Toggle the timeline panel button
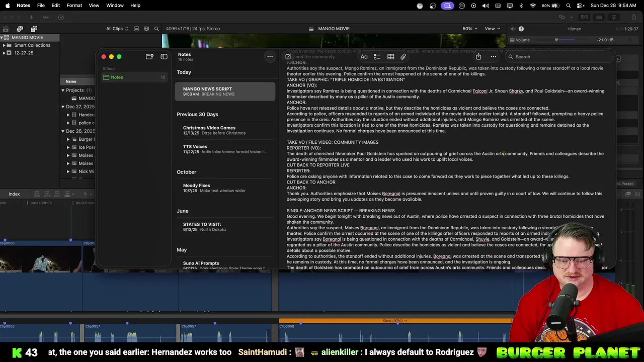The height and width of the screenshot is (362, 644). tap(599, 17)
